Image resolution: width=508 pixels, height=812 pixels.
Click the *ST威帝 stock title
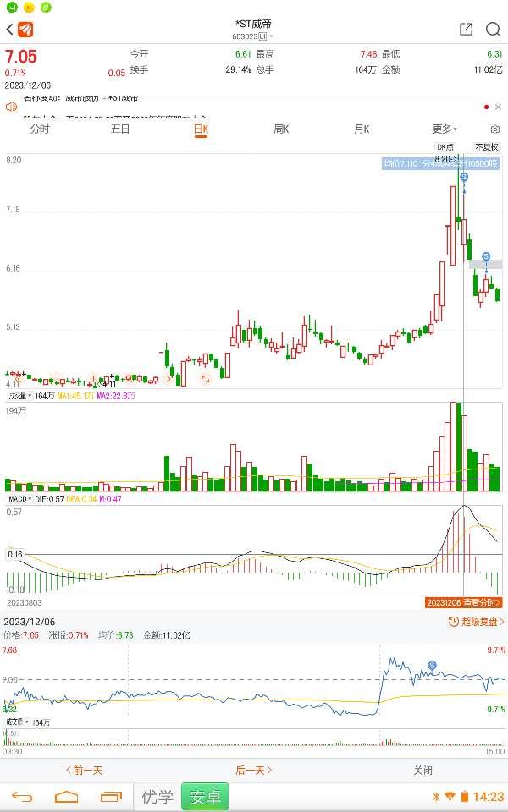pos(253,24)
